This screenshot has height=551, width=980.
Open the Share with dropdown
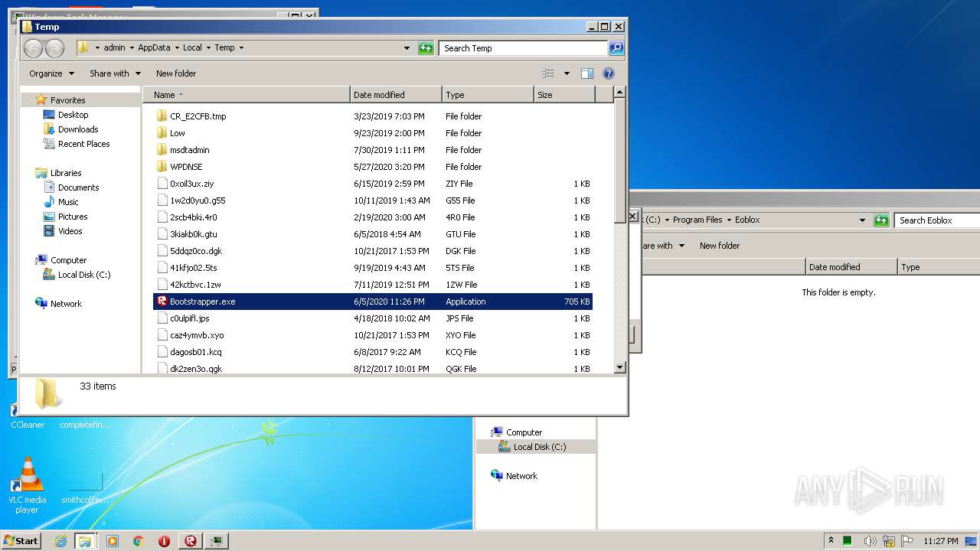coord(115,73)
